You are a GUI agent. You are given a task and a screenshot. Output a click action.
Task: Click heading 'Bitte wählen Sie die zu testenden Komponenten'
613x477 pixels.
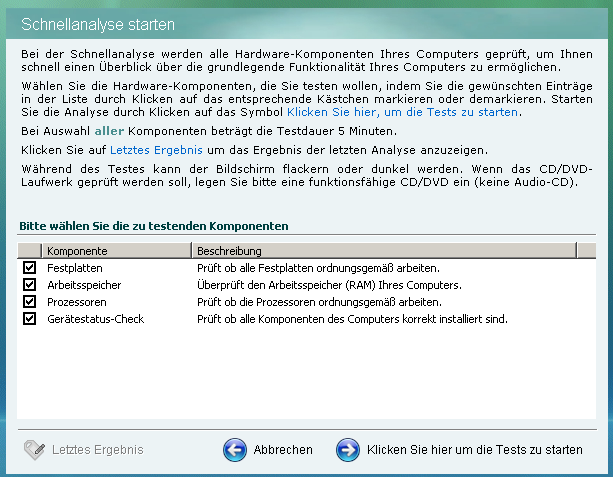154,226
